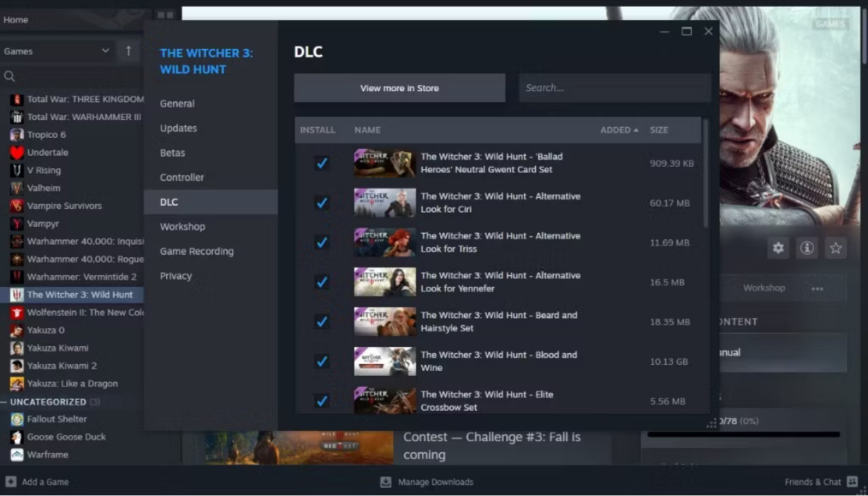868x496 pixels.
Task: Select the Valheim game icon
Action: (x=16, y=188)
